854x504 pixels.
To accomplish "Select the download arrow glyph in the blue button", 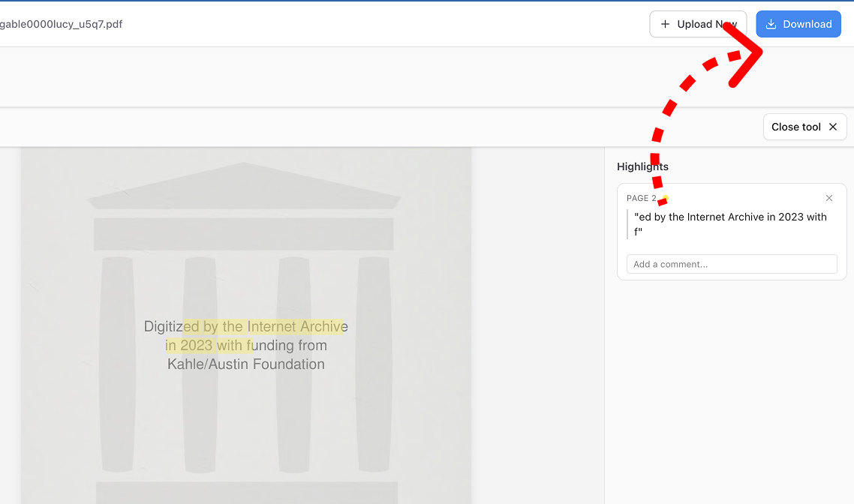I will click(x=770, y=24).
